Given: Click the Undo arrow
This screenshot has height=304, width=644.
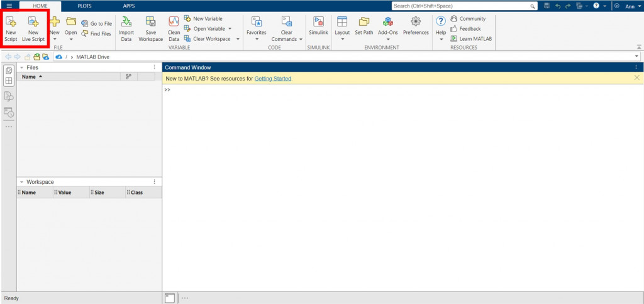Looking at the screenshot, I should pos(558,6).
